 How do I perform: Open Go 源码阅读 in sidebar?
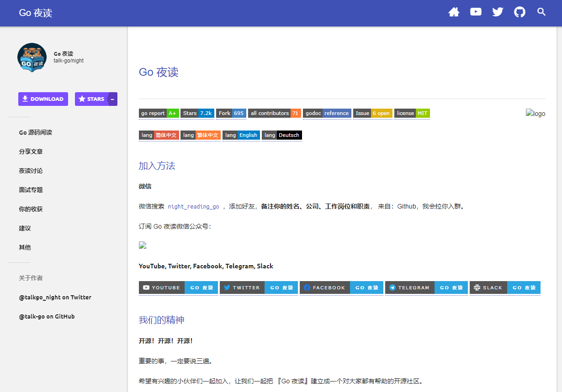(x=36, y=132)
